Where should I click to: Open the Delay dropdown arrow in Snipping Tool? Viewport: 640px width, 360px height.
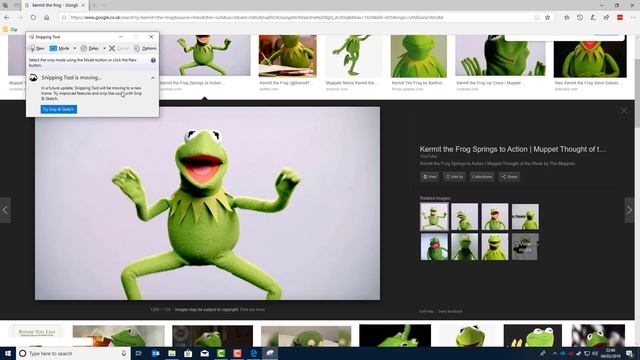click(104, 48)
